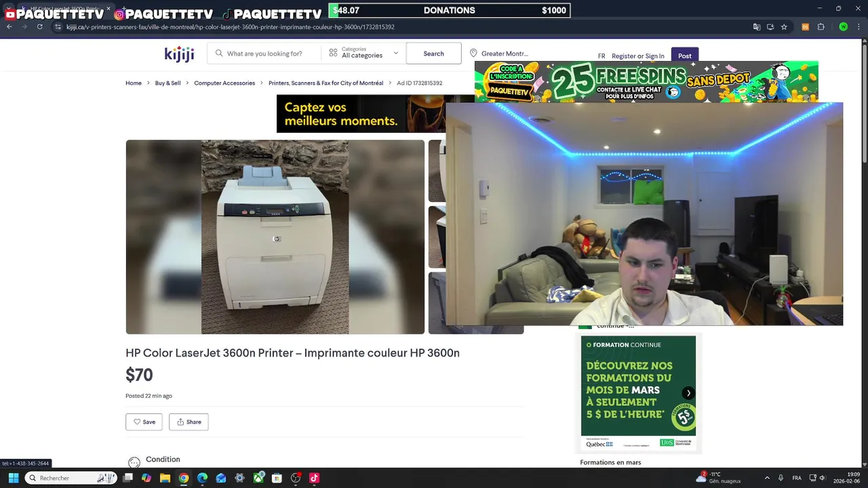The height and width of the screenshot is (488, 868).
Task: Click the Kijiji logo
Action: [179, 54]
